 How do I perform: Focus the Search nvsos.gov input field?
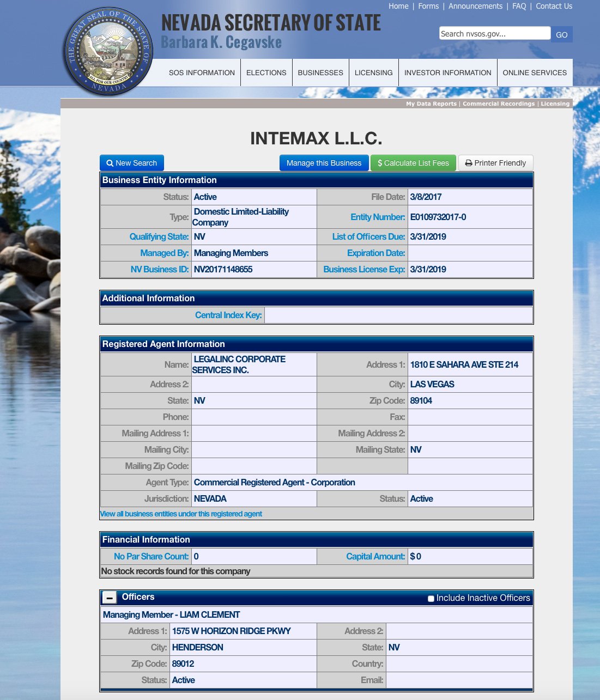pyautogui.click(x=494, y=33)
